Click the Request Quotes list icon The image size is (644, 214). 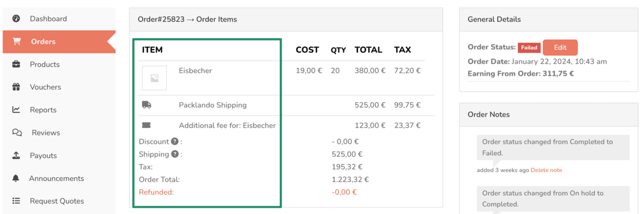click(x=16, y=201)
